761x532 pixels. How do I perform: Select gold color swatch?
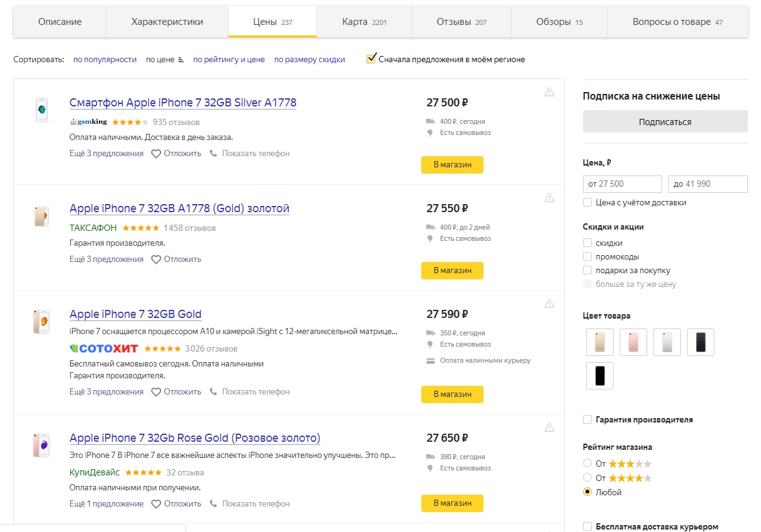(x=600, y=342)
